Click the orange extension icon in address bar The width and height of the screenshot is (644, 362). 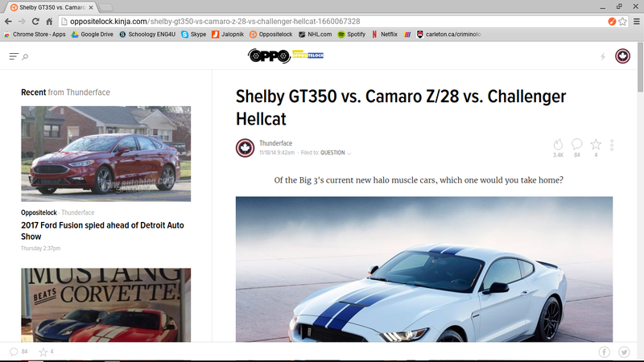[612, 22]
